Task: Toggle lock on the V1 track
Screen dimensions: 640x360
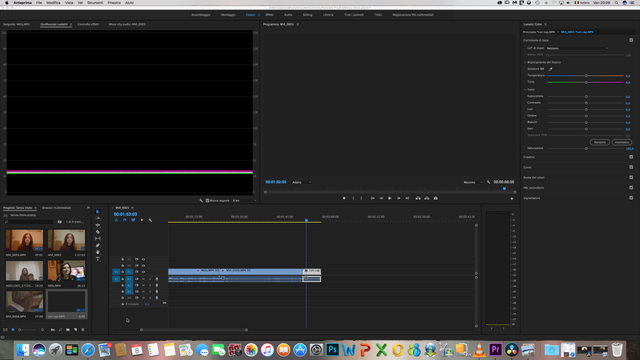Action: [122, 272]
